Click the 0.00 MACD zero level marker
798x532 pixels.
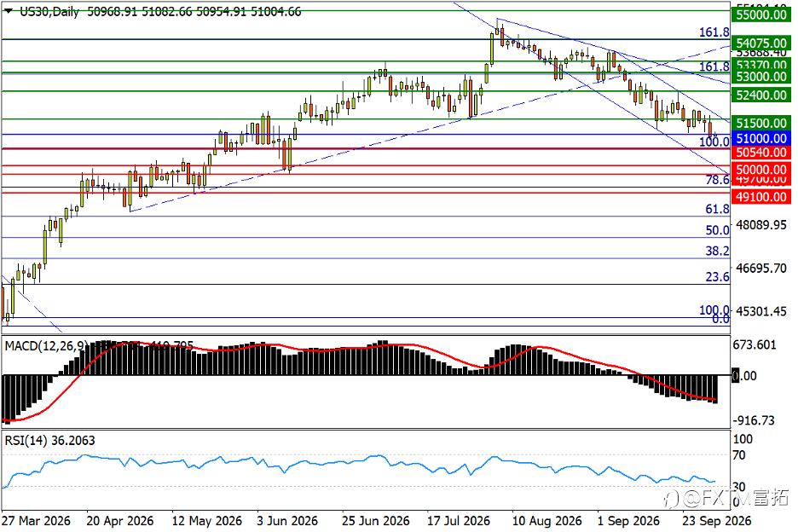pyautogui.click(x=744, y=376)
